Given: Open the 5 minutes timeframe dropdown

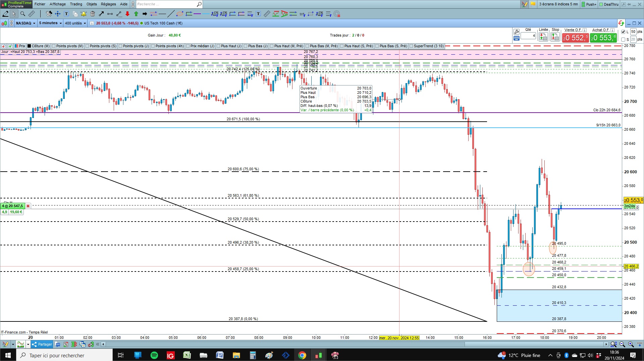Looking at the screenshot, I should tap(50, 23).
